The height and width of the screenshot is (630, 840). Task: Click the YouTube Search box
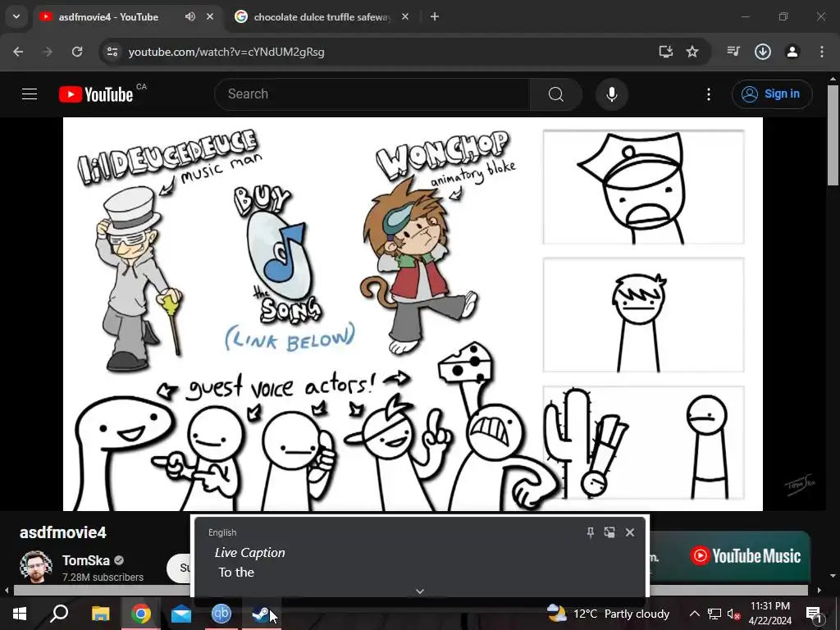pyautogui.click(x=372, y=94)
